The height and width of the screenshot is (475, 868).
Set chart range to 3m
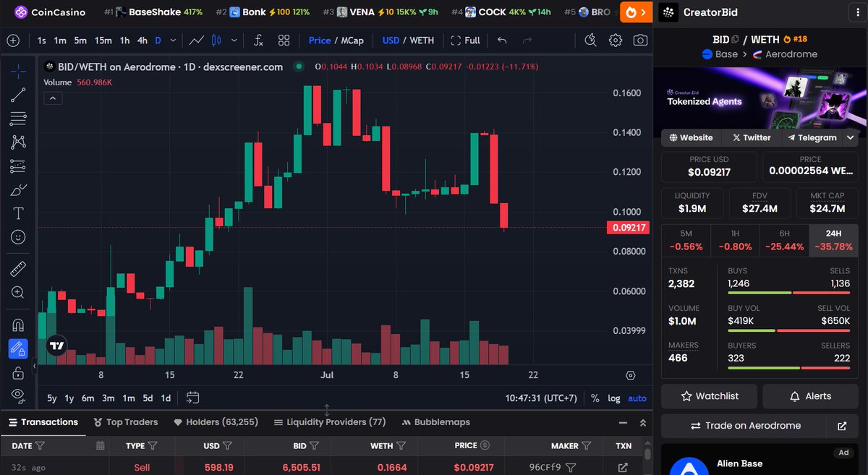(x=108, y=398)
